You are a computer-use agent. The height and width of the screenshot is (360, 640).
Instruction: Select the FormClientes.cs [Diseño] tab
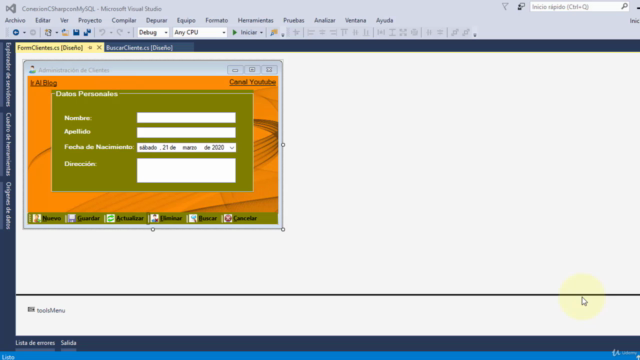point(50,48)
